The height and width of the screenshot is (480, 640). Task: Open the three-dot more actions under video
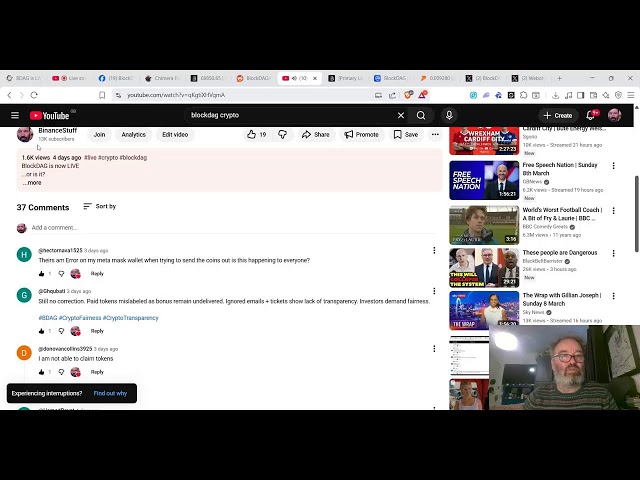[435, 134]
